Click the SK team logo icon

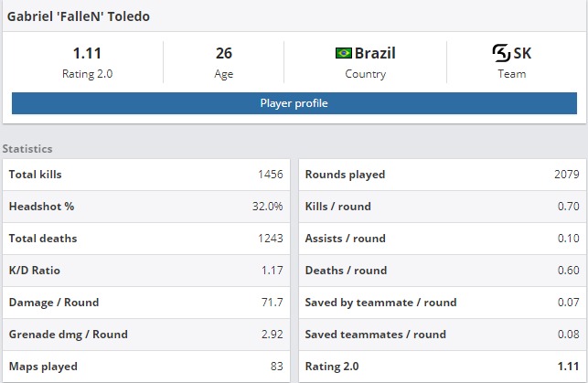[501, 53]
